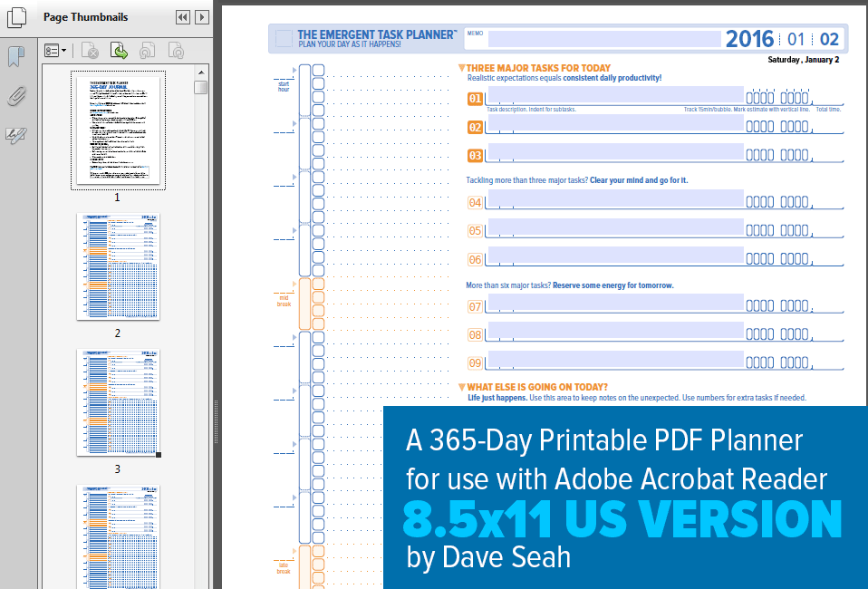Click the orange "03" task number
This screenshot has height=589, width=868.
[475, 156]
